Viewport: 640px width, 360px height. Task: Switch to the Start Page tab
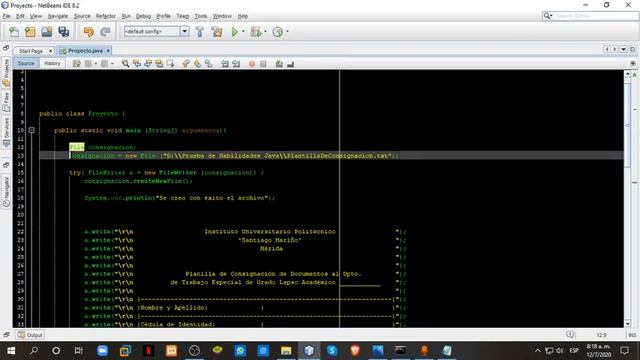(31, 51)
